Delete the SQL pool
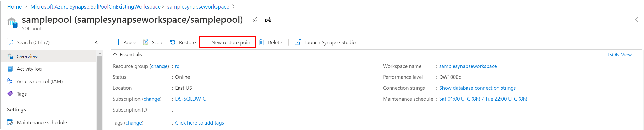644x130 pixels. point(270,42)
